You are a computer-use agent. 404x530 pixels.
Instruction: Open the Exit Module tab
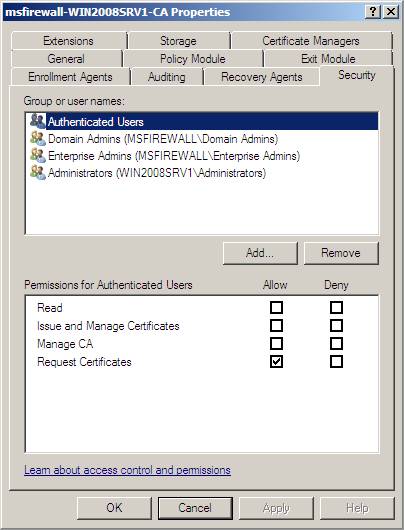[x=328, y=59]
